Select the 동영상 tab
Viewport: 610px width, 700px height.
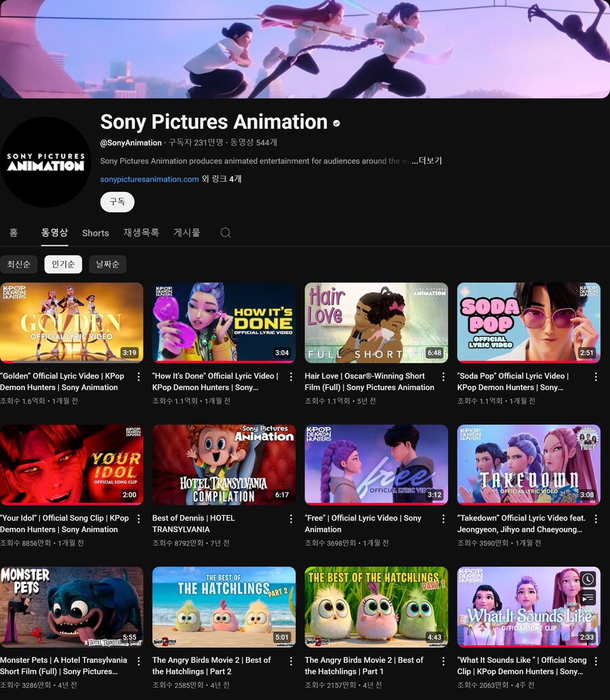tap(54, 232)
